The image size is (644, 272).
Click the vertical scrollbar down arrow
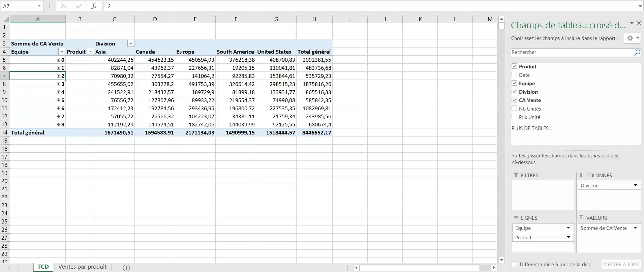tap(501, 260)
